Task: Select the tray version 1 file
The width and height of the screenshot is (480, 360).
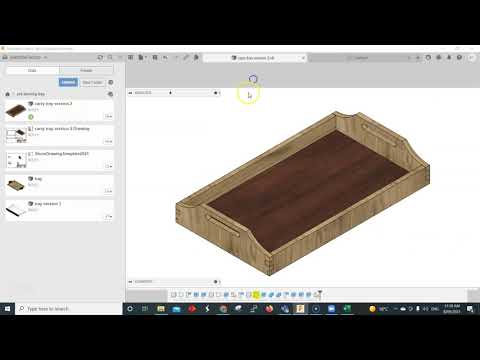Action: pos(59,210)
